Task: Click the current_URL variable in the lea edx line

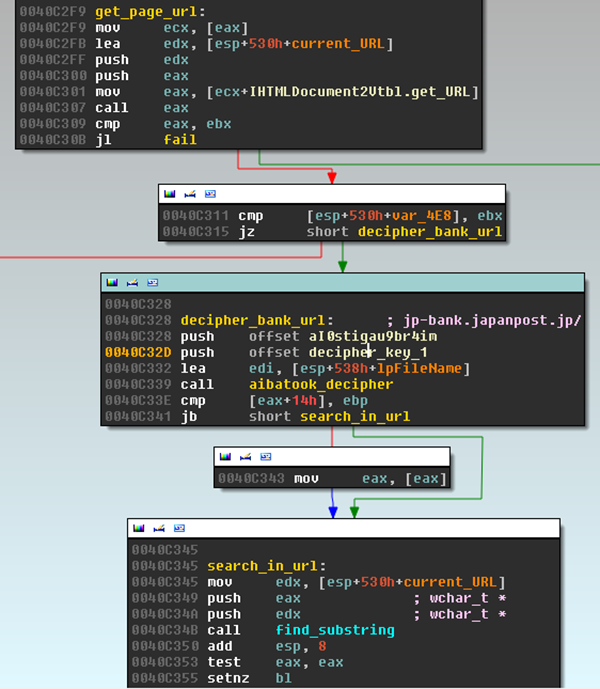Action: (x=338, y=44)
